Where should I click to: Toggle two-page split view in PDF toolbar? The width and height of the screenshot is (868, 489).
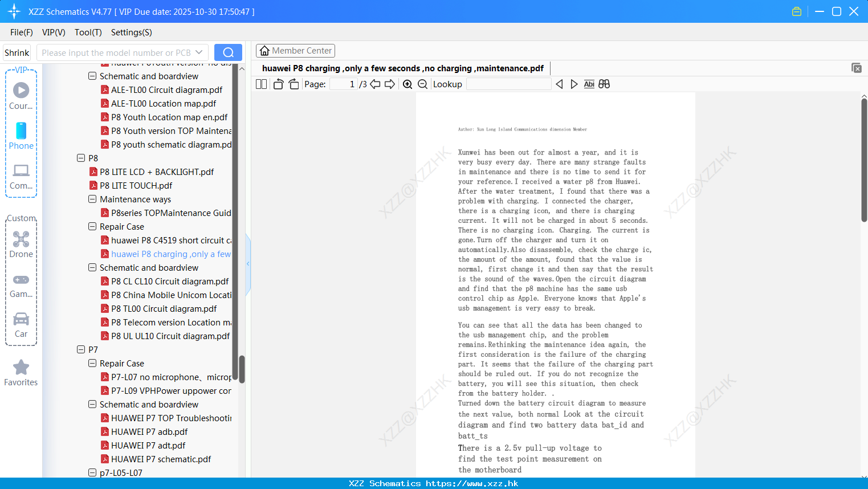pyautogui.click(x=261, y=84)
